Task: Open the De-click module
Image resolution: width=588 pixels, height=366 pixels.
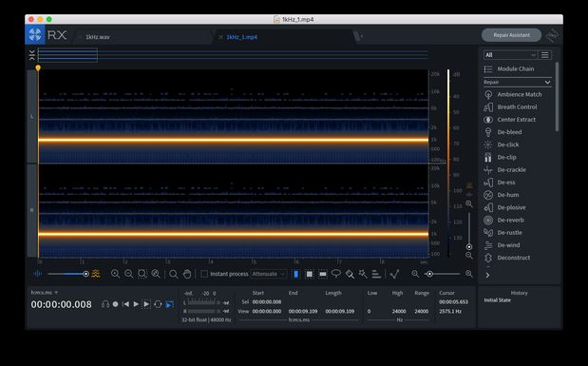Action: click(x=502, y=144)
